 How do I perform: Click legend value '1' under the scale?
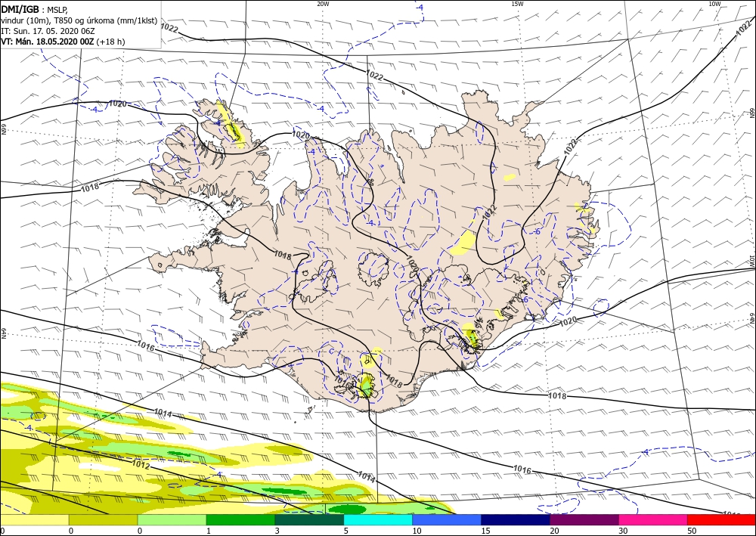click(209, 531)
